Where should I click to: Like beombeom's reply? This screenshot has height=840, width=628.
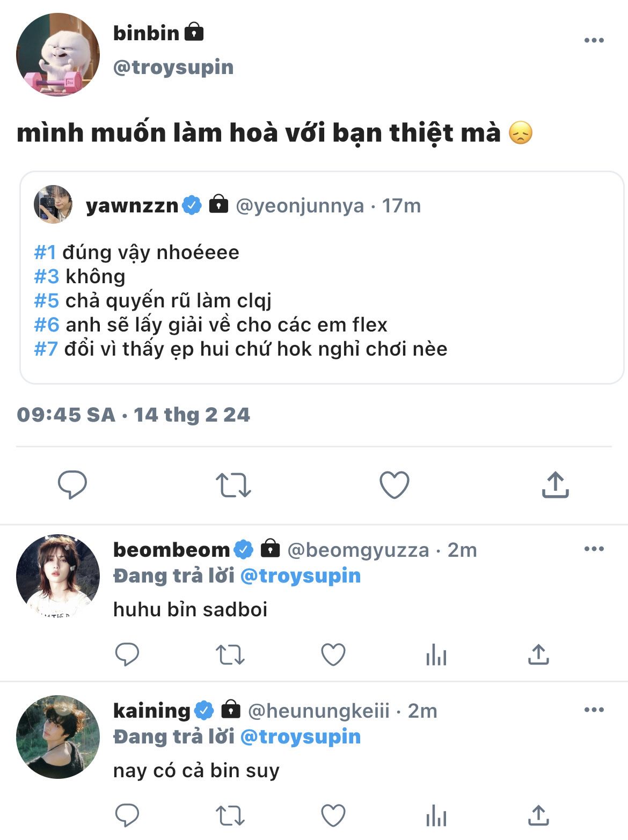pyautogui.click(x=333, y=654)
